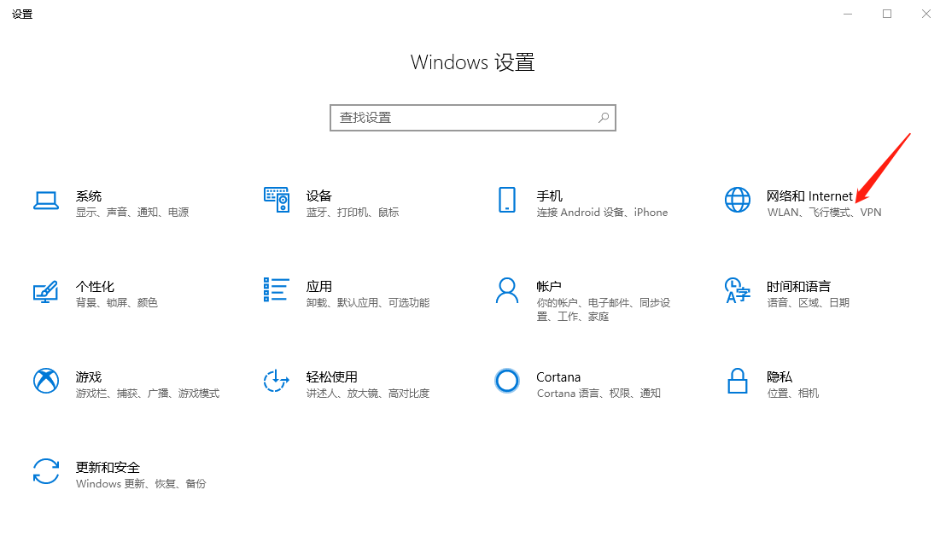Click the 隐私 padlock icon

[738, 381]
